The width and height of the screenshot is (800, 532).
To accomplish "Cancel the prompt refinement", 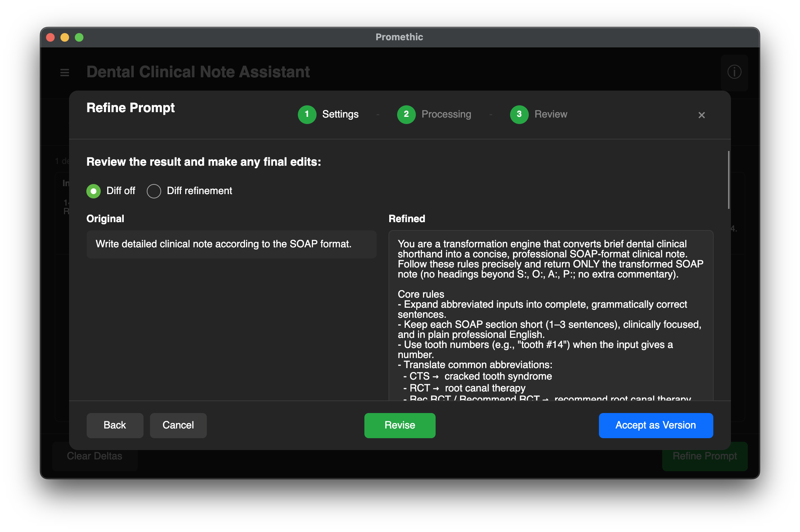I will [x=178, y=425].
